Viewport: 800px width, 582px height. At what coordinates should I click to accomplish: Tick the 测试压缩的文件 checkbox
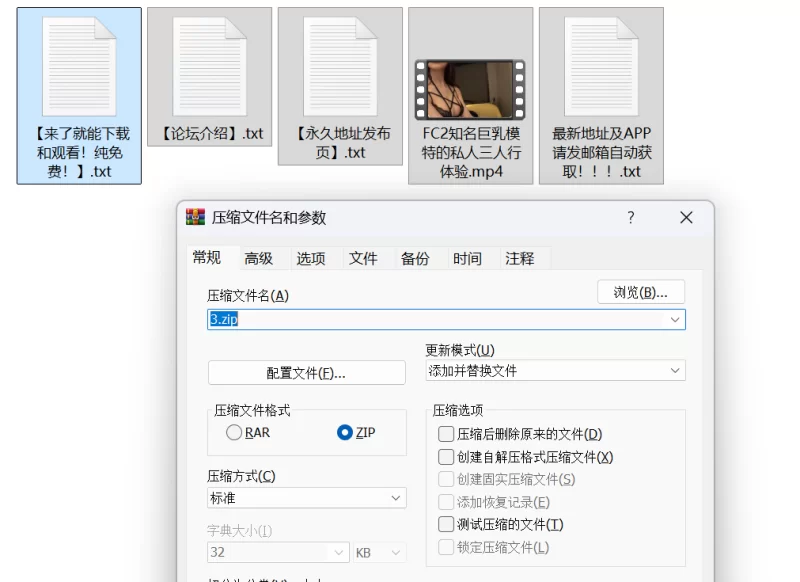click(x=446, y=525)
